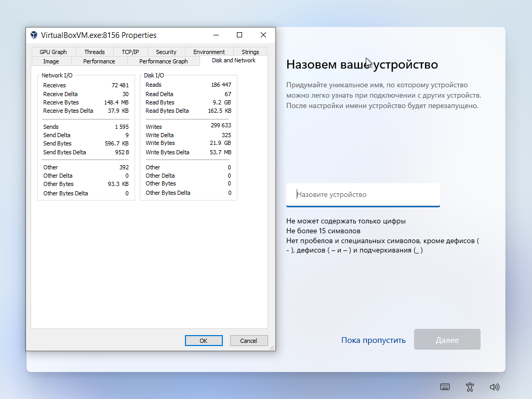This screenshot has height=399, width=532.
Task: Click the Write Bytes value 21.9 GB
Action: (x=220, y=143)
